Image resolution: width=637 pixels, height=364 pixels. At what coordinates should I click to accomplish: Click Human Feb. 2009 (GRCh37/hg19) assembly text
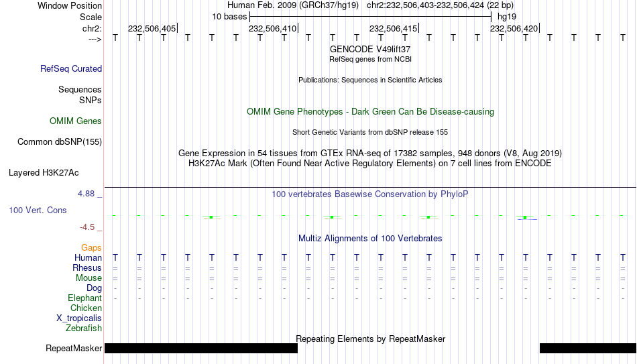[293, 5]
